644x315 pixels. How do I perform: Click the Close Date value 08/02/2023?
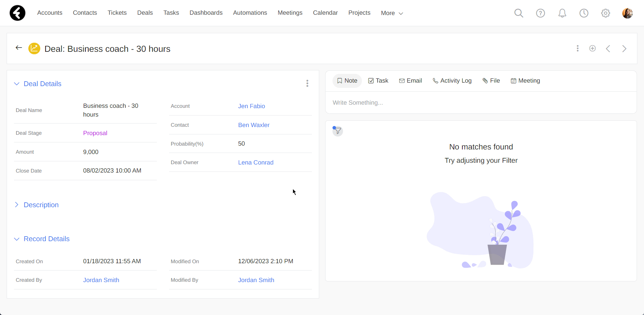pyautogui.click(x=112, y=171)
